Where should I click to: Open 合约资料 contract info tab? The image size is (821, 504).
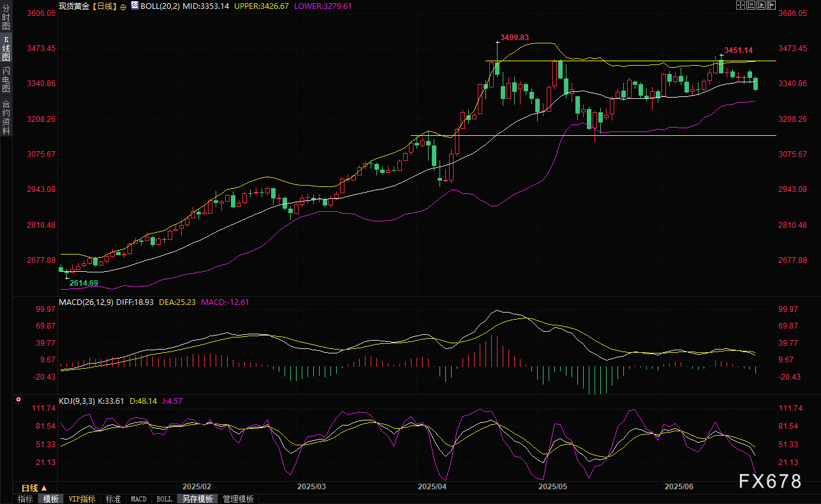[x=6, y=117]
